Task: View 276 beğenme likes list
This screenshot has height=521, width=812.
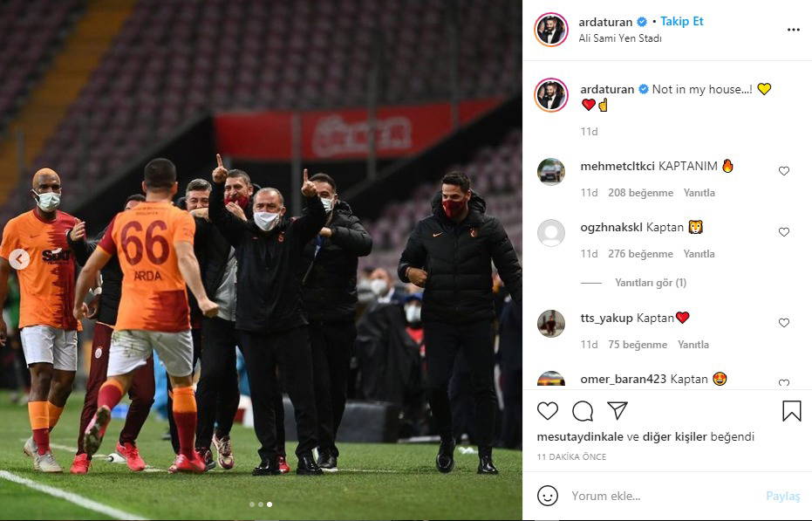Action: [640, 254]
